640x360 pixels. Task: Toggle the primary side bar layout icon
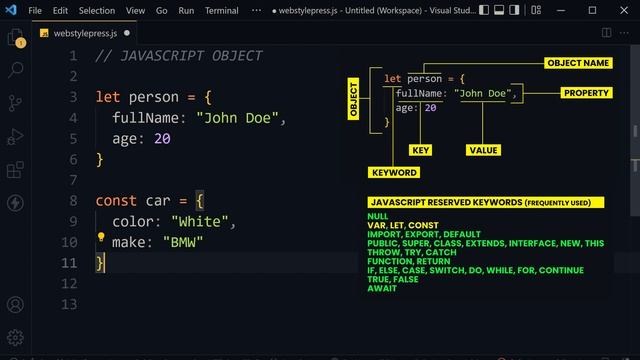pos(484,10)
